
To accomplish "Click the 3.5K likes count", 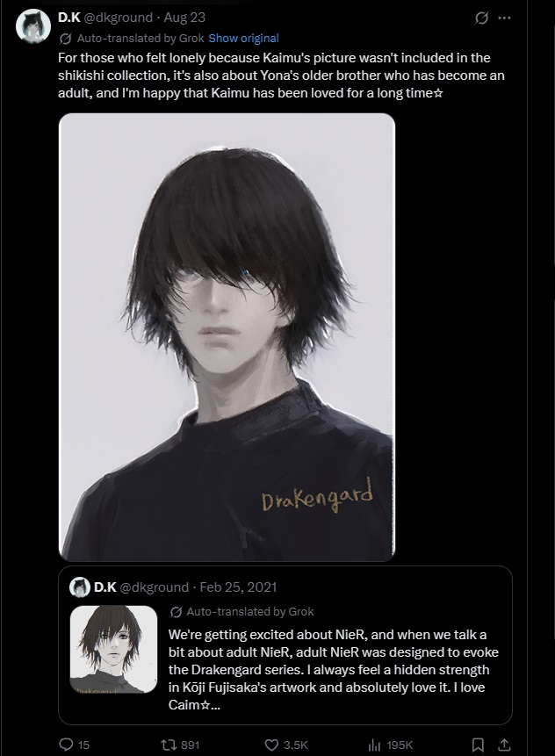I will point(296,745).
